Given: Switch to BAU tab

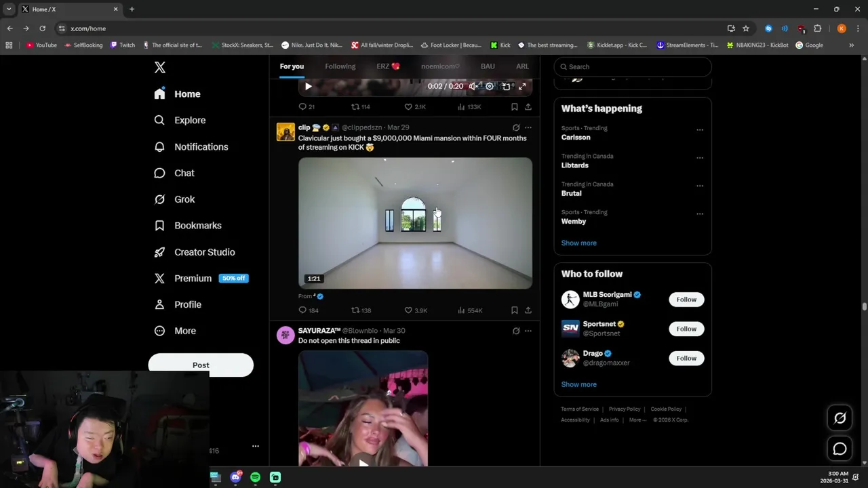Looking at the screenshot, I should (x=488, y=66).
